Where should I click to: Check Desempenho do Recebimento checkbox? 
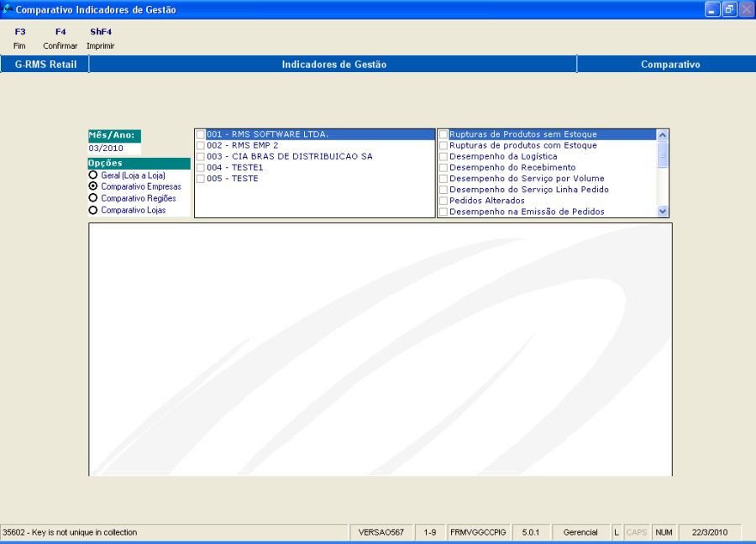point(444,168)
